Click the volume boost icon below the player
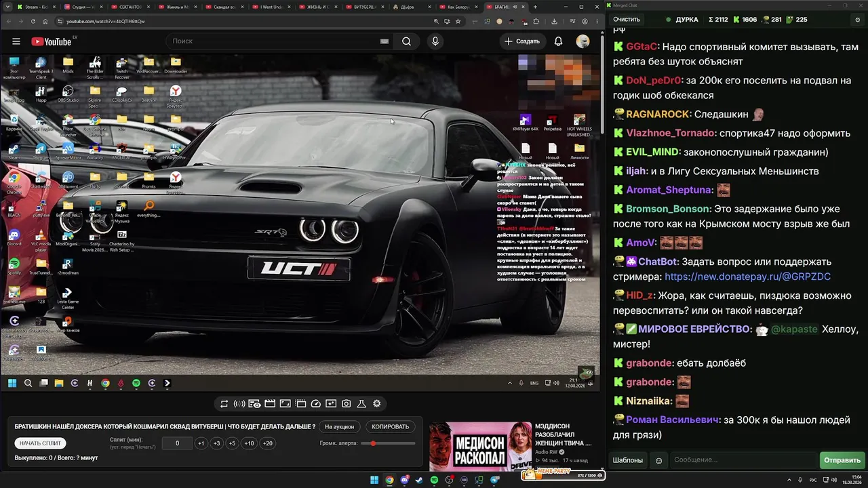The width and height of the screenshot is (868, 488). point(239,404)
